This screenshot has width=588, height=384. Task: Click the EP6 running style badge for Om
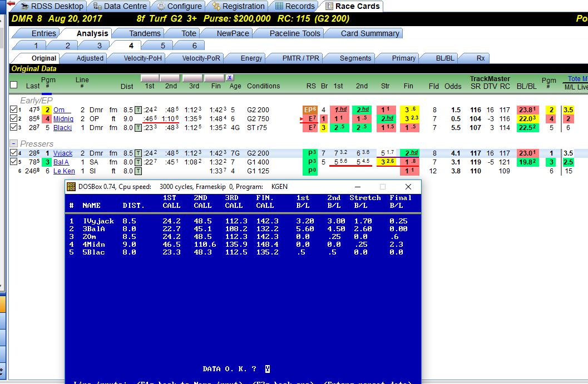(x=310, y=110)
